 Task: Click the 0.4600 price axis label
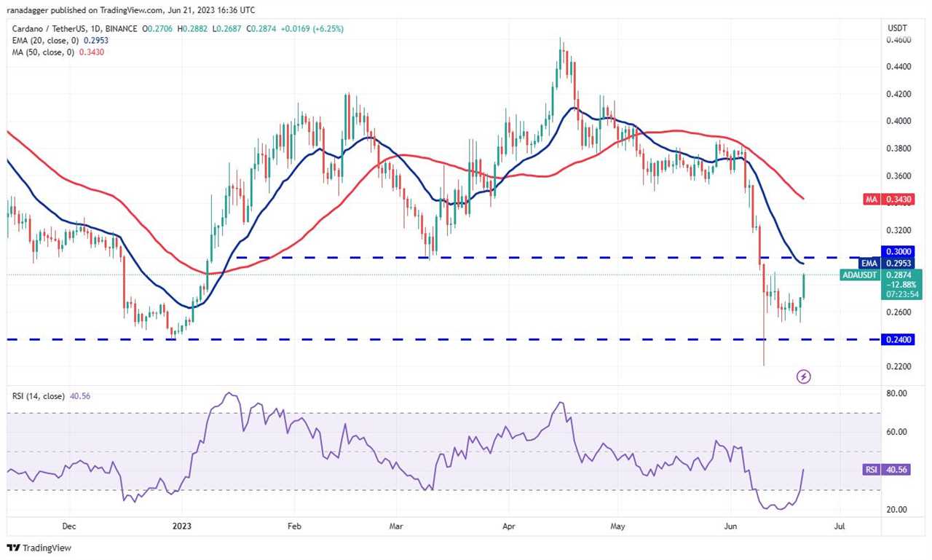[x=899, y=40]
